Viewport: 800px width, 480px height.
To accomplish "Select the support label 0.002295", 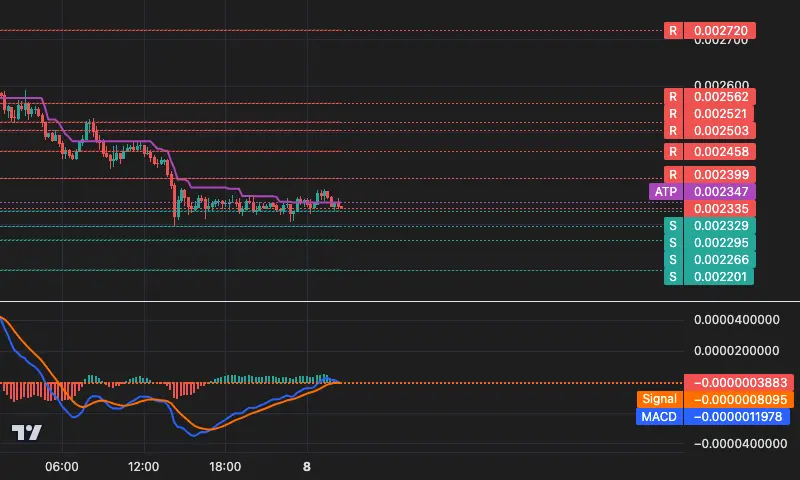I will point(710,243).
